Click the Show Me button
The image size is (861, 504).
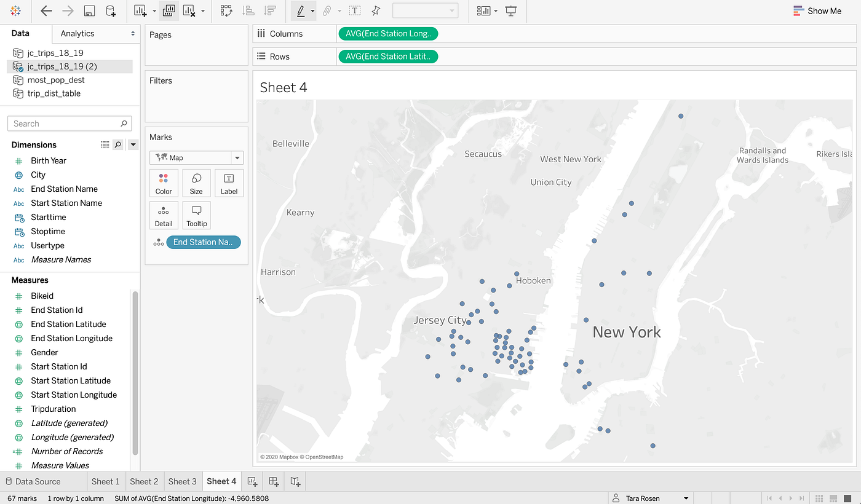pyautogui.click(x=818, y=10)
